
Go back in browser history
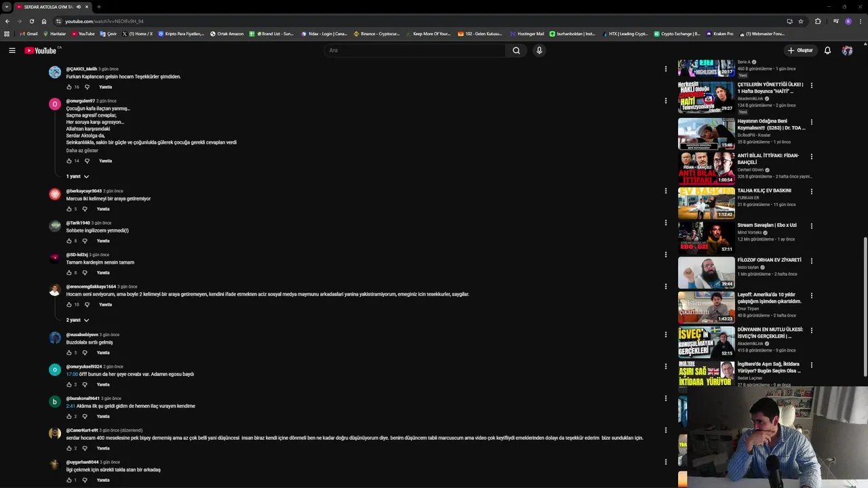(x=7, y=21)
